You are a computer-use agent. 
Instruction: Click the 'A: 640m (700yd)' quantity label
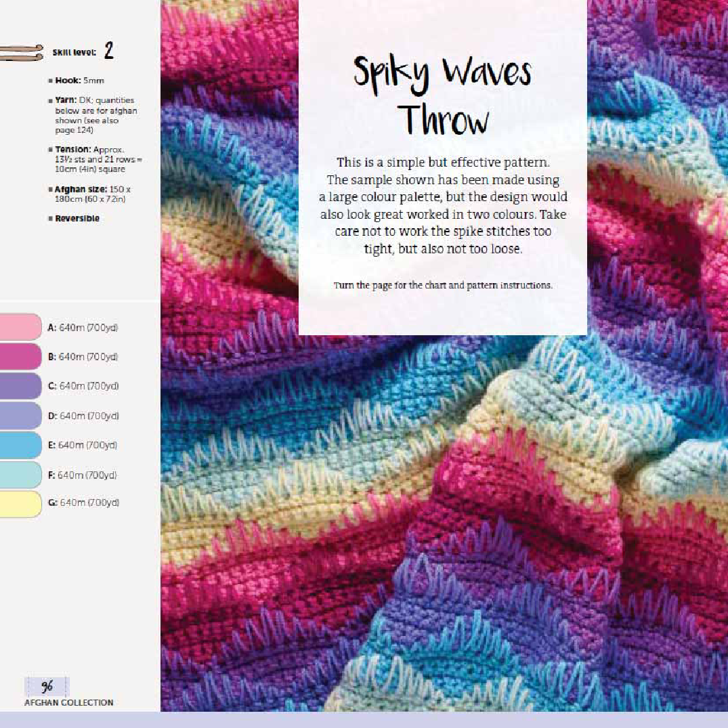83,328
